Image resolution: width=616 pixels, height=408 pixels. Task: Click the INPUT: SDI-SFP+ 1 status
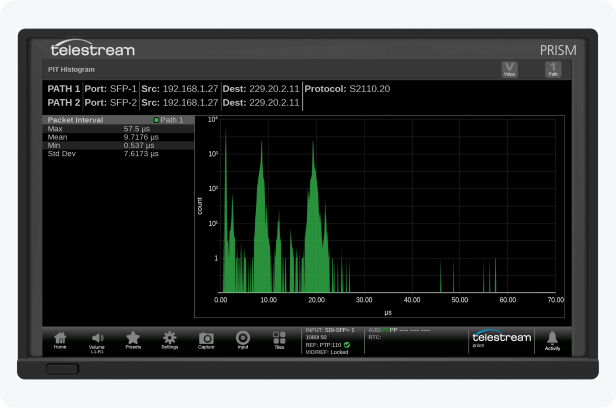(330, 330)
